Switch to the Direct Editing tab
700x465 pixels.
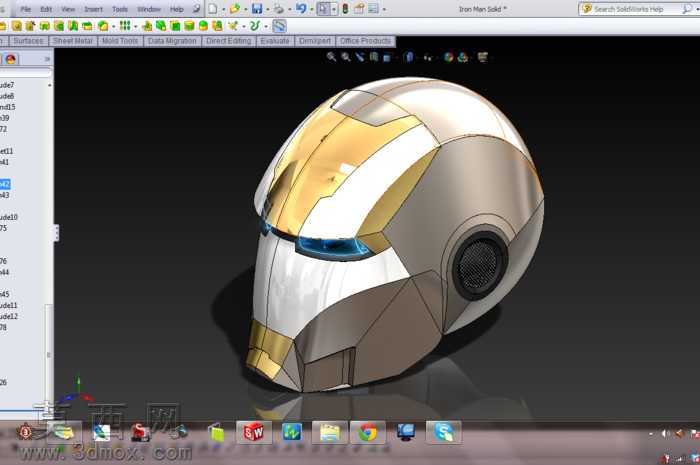229,41
